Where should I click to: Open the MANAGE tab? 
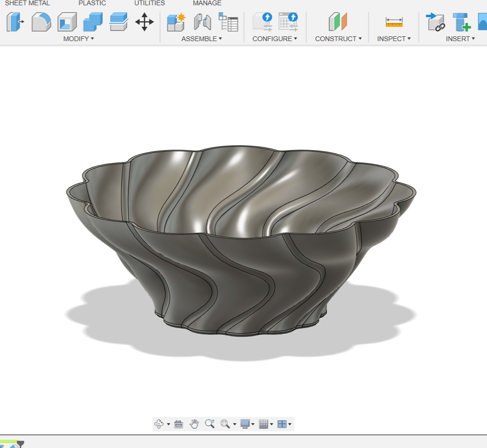point(207,3)
